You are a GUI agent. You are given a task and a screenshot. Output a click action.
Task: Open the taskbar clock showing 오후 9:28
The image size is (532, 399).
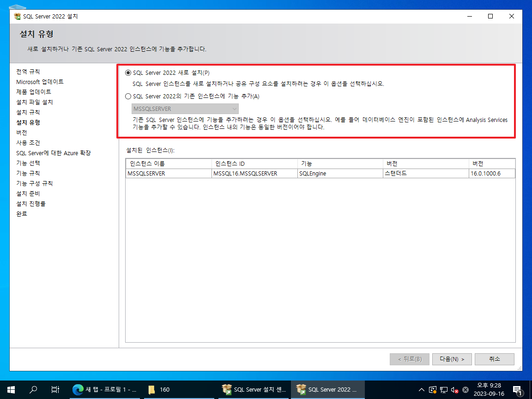489,389
